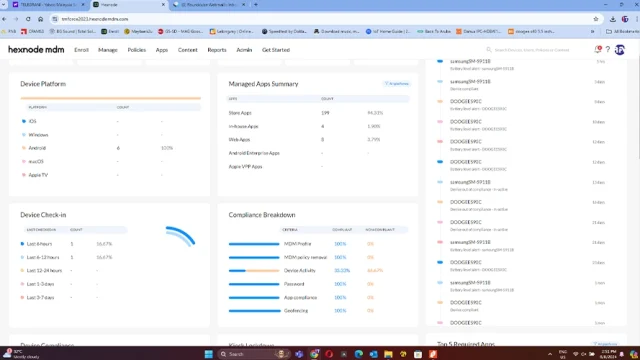Open the notifications bell icon

[598, 49]
